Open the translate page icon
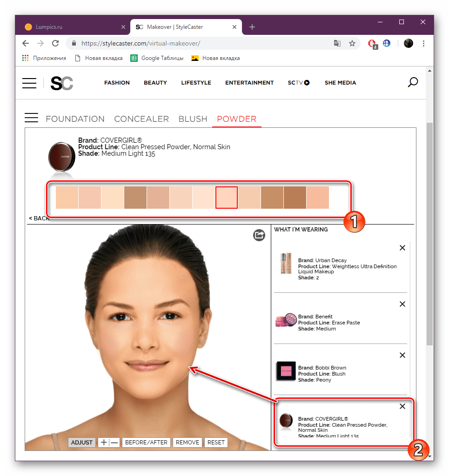 pyautogui.click(x=337, y=43)
